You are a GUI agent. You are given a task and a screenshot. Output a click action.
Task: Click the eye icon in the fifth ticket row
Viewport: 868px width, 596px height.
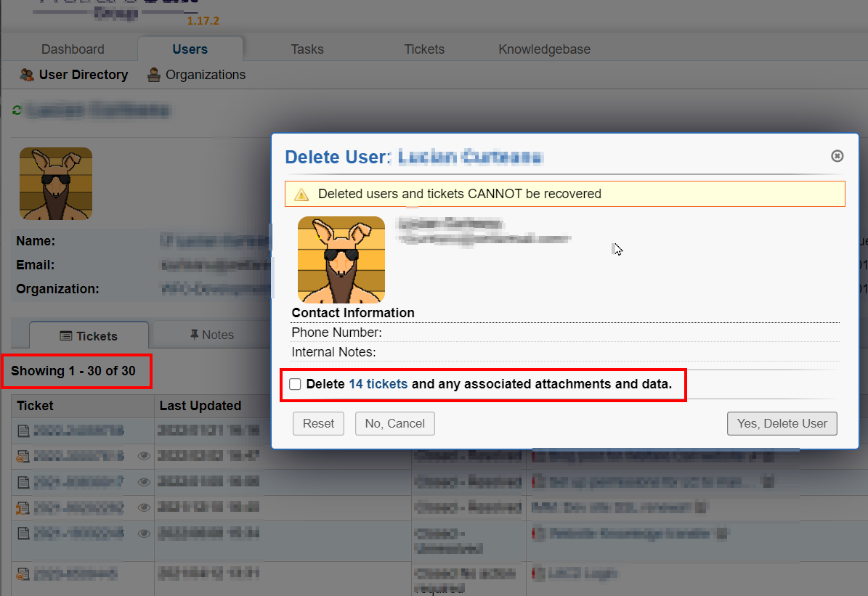tap(144, 534)
